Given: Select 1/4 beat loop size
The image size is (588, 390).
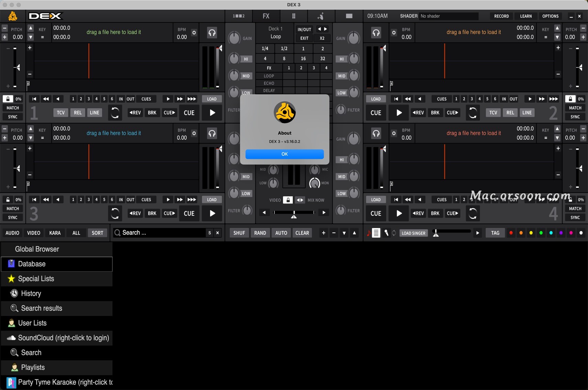Looking at the screenshot, I should [265, 49].
